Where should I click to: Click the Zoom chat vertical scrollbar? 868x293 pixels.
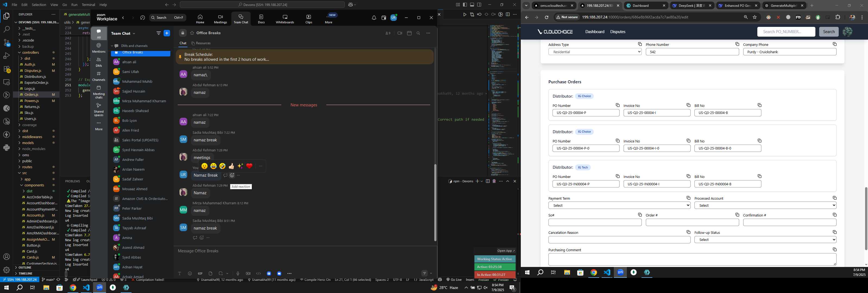[x=435, y=202]
